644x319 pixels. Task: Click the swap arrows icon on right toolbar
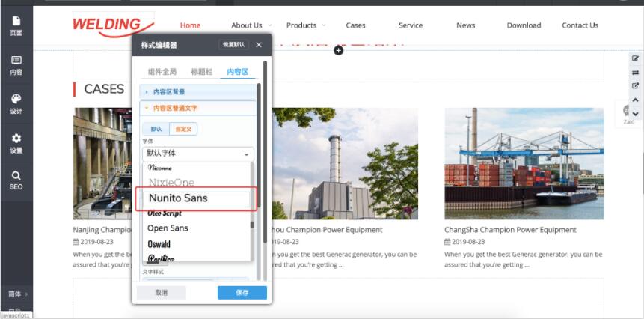(x=635, y=73)
